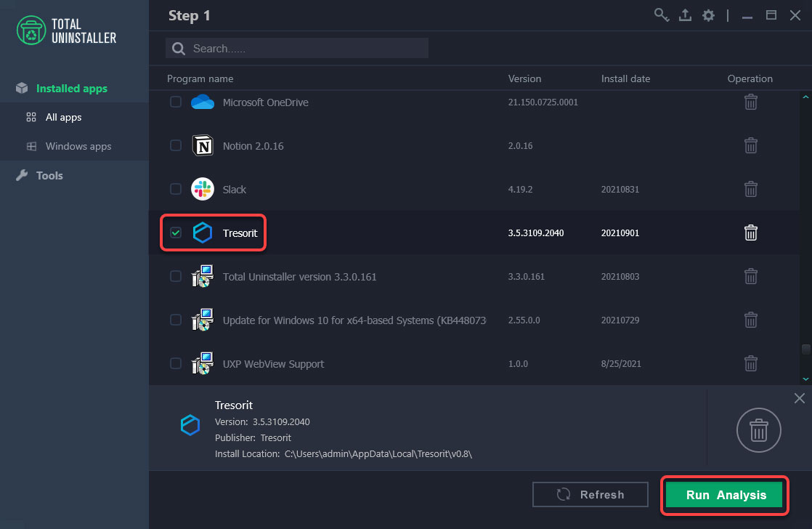Click the scroll down arrow of the app list
Viewport: 812px width, 529px height.
(805, 379)
